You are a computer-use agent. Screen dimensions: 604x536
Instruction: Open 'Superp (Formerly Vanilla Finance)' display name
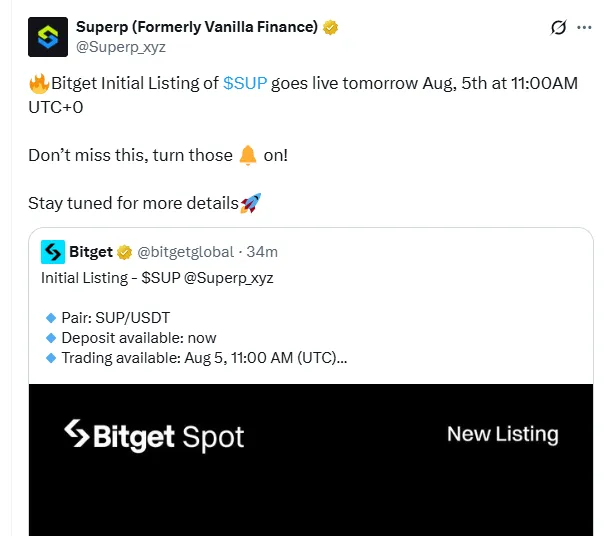[x=196, y=27]
